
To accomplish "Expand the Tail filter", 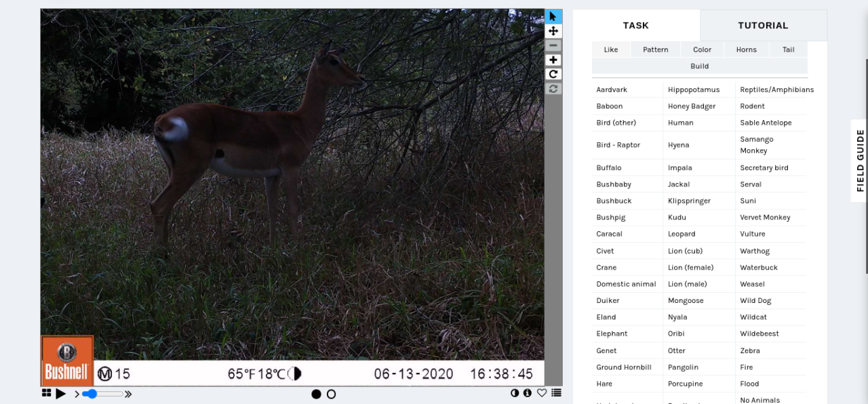I will 789,49.
